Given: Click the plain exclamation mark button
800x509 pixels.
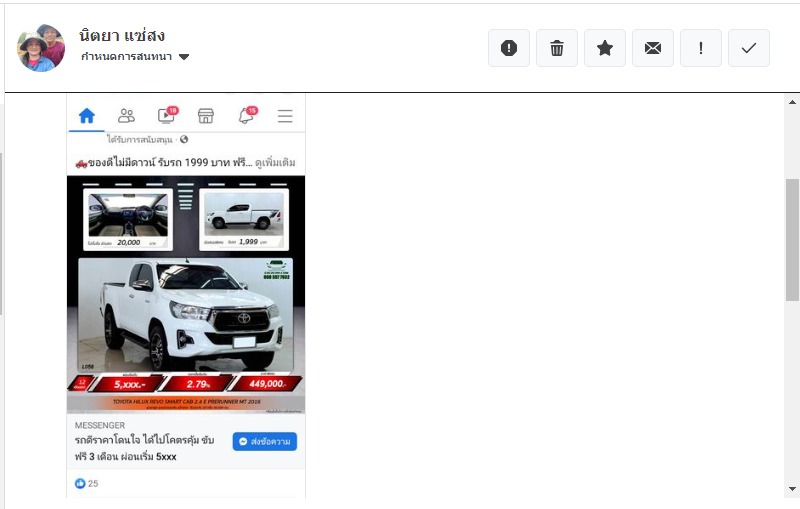Looking at the screenshot, I should 701,48.
